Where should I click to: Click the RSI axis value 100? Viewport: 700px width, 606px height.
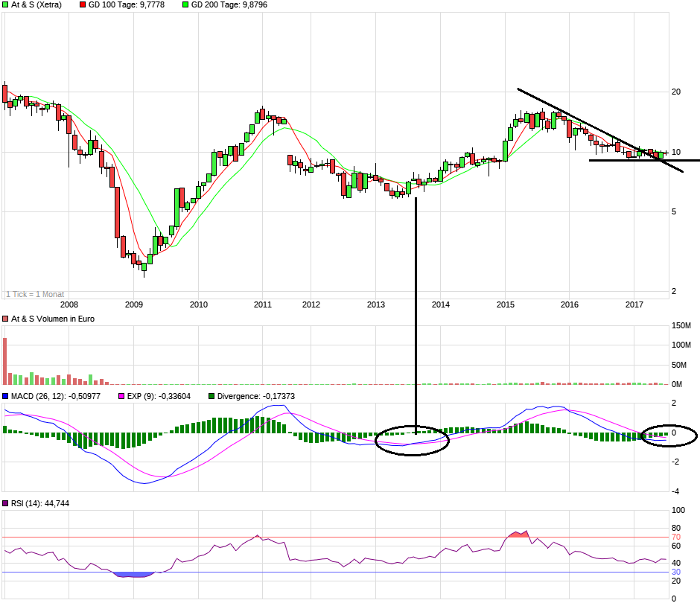pyautogui.click(x=678, y=510)
